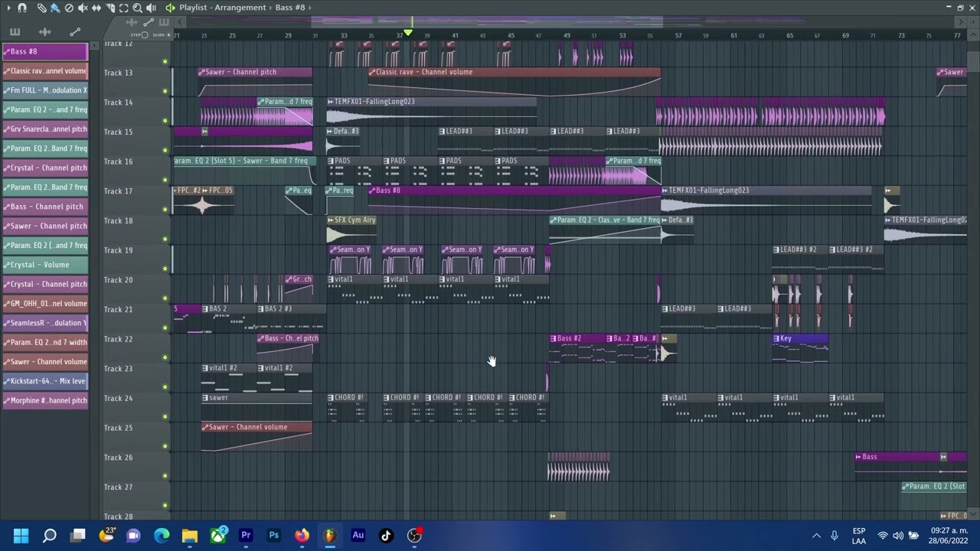The width and height of the screenshot is (980, 551).
Task: Mute Track 26 with its green light
Action: (x=165, y=475)
